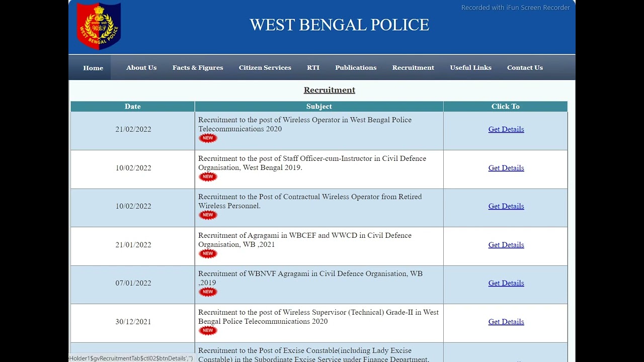Screen dimensions: 644x362
Task: Get Details for Wireless Supervisor Grade-II recruitment
Action: 506,322
